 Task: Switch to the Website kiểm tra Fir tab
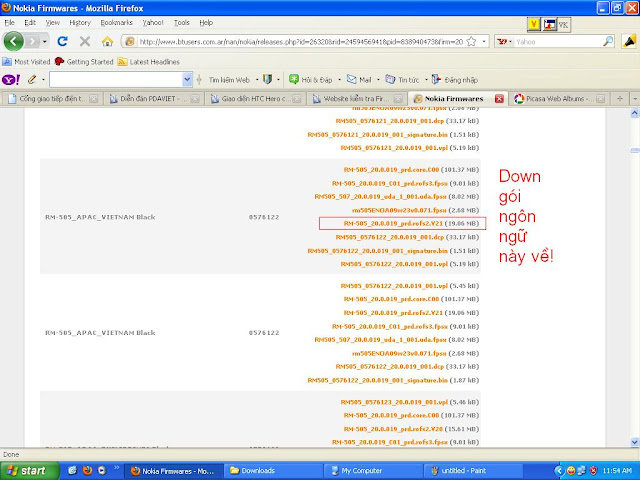coord(357,99)
